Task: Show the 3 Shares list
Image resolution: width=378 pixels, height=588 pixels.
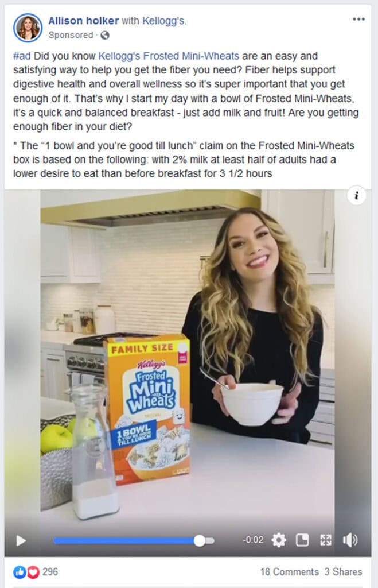Action: pos(344,572)
